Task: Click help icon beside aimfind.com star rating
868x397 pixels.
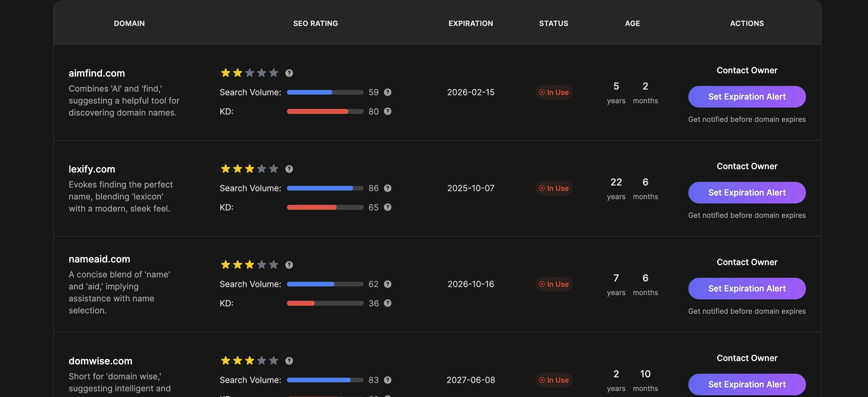Action: 289,73
